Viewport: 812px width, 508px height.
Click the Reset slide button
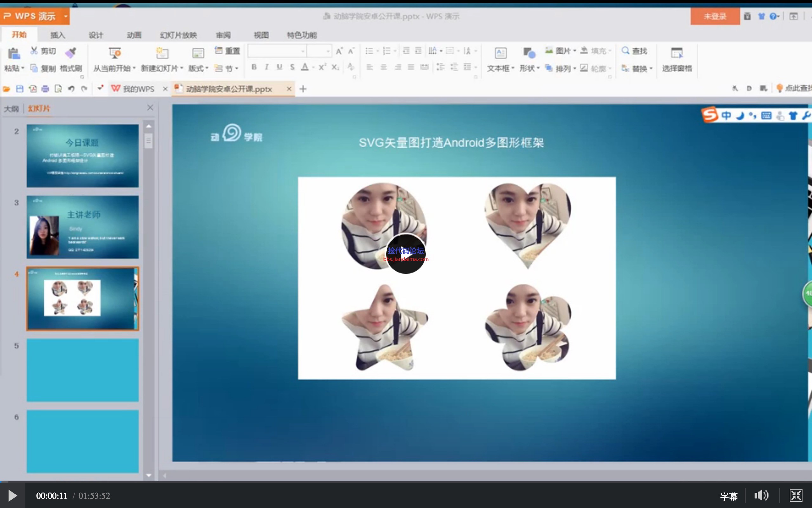point(227,51)
